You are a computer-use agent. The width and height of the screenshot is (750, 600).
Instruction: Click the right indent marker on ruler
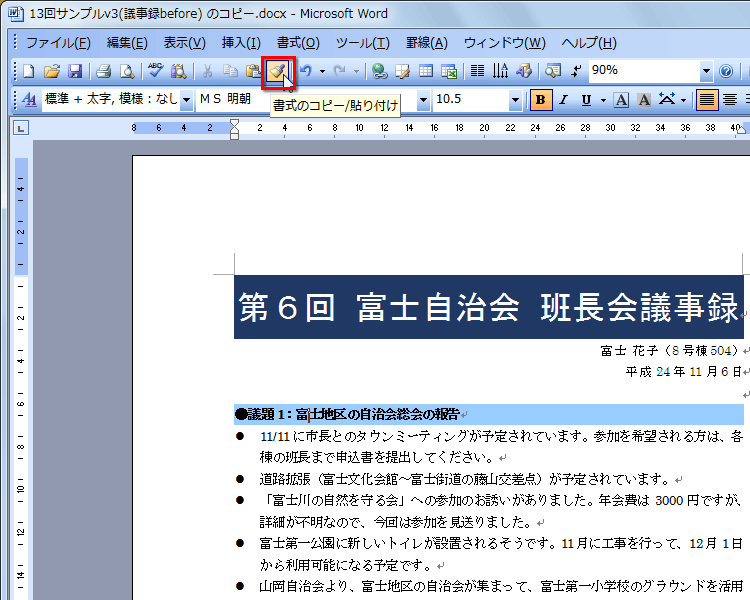(740, 130)
